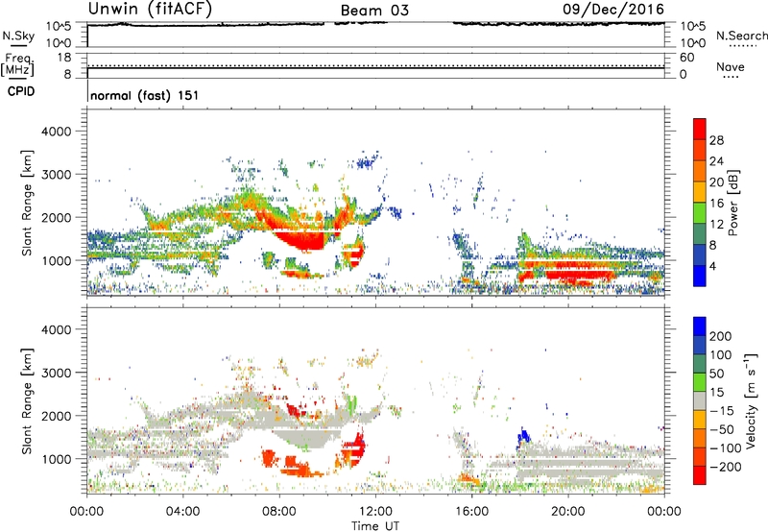The height and width of the screenshot is (532, 768).
Task: Click the 'Time UT' axis label
Action: click(x=375, y=526)
